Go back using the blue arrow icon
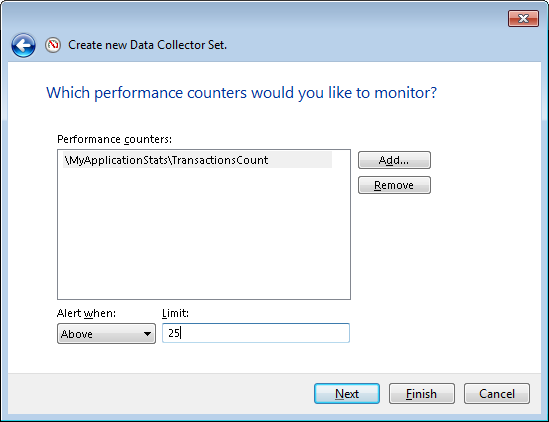This screenshot has height=422, width=549. (23, 46)
